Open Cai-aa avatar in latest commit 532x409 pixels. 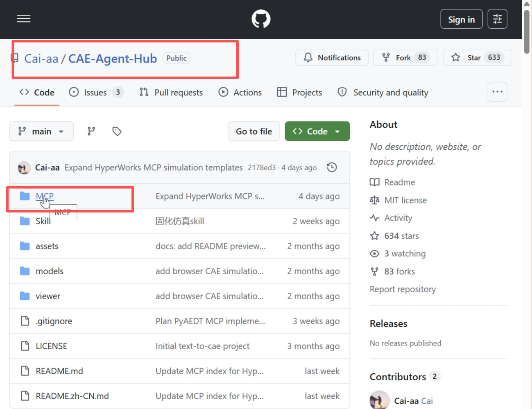click(24, 167)
